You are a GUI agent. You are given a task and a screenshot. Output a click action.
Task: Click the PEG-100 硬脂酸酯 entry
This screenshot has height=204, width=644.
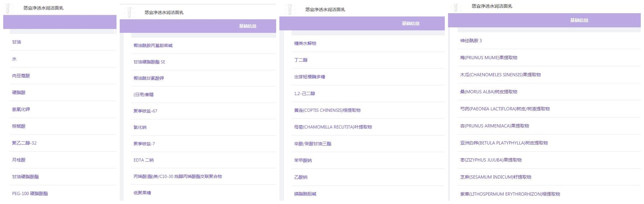(x=30, y=194)
